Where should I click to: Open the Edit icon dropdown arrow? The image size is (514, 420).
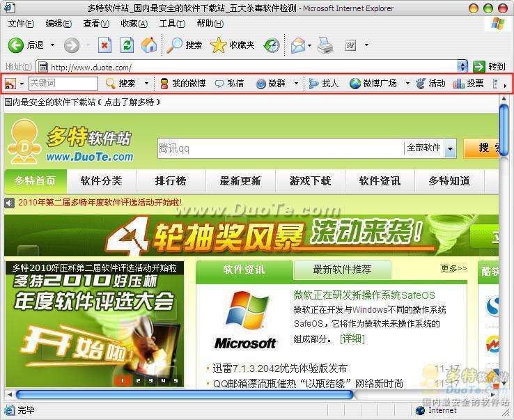[x=367, y=45]
